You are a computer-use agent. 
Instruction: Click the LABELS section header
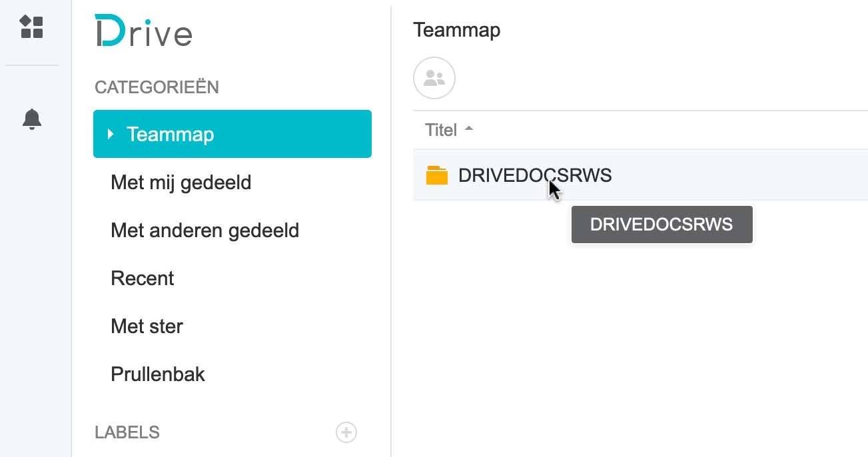(127, 432)
